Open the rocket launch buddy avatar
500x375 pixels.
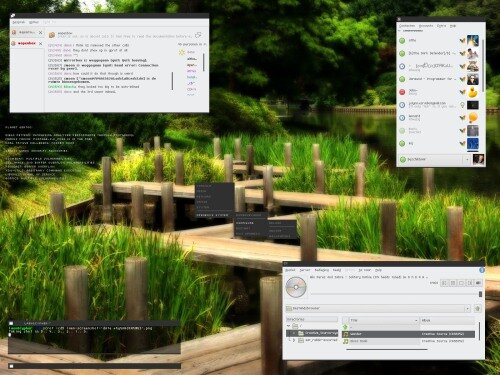click(x=473, y=40)
